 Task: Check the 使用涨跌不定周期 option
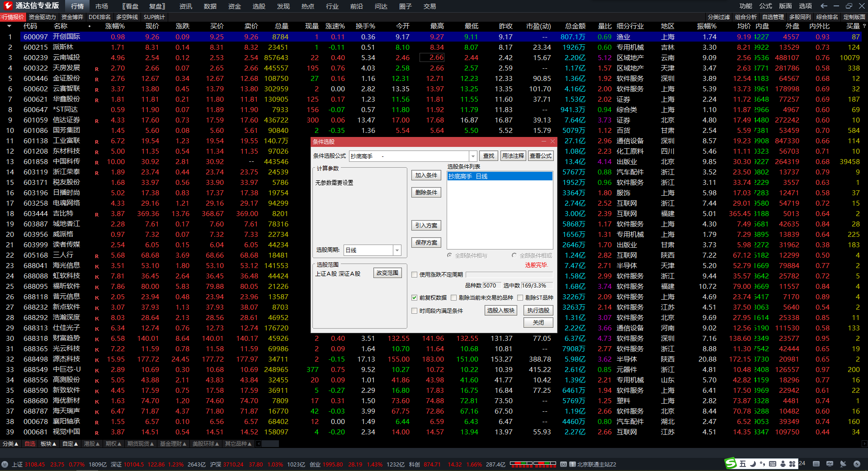pos(414,274)
